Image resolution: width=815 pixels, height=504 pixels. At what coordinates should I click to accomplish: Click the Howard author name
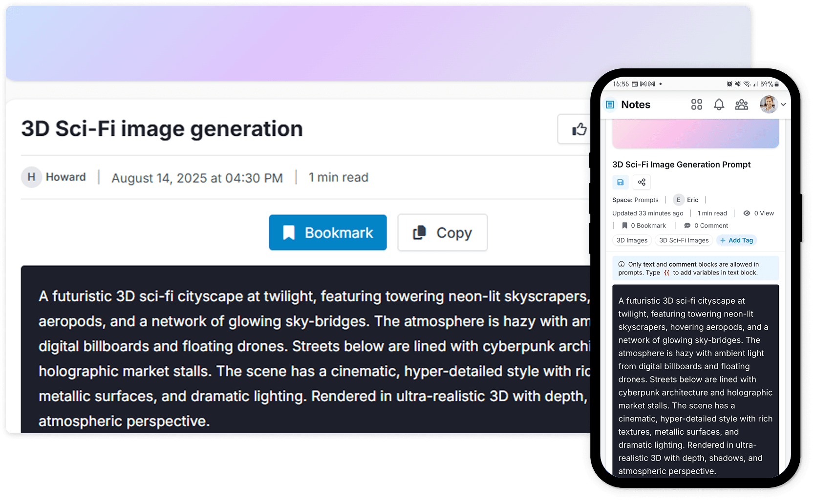pyautogui.click(x=65, y=177)
